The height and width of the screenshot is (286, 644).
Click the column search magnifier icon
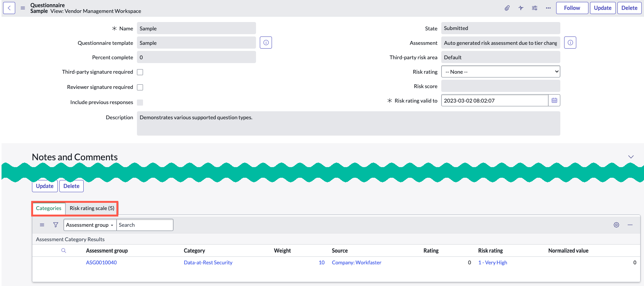click(x=64, y=251)
